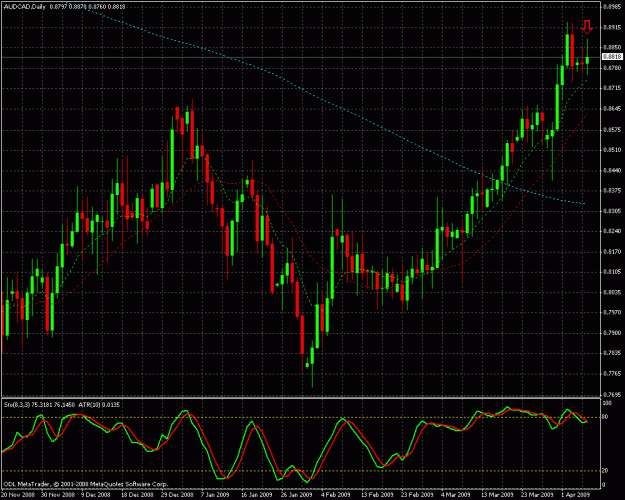Click the 13 Mar 2009 date label

click(x=497, y=495)
